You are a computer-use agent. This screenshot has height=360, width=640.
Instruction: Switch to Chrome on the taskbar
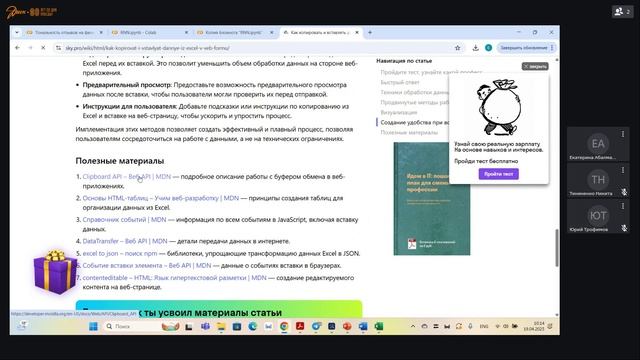(284, 326)
